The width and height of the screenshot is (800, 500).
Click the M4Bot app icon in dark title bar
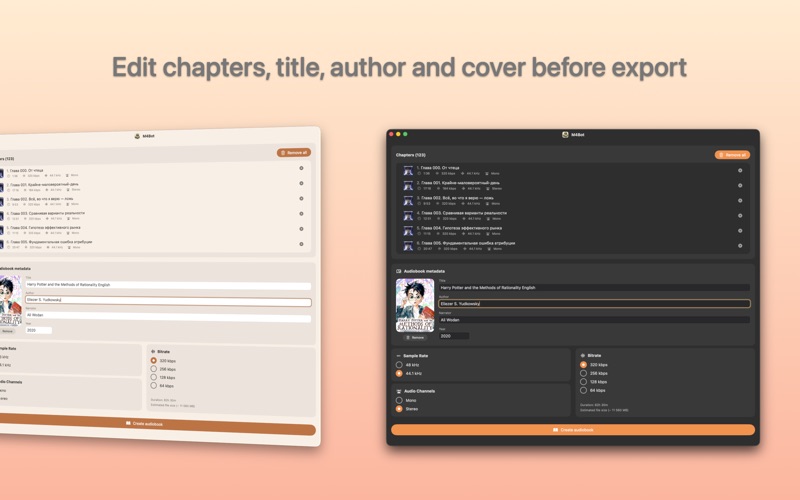click(565, 135)
